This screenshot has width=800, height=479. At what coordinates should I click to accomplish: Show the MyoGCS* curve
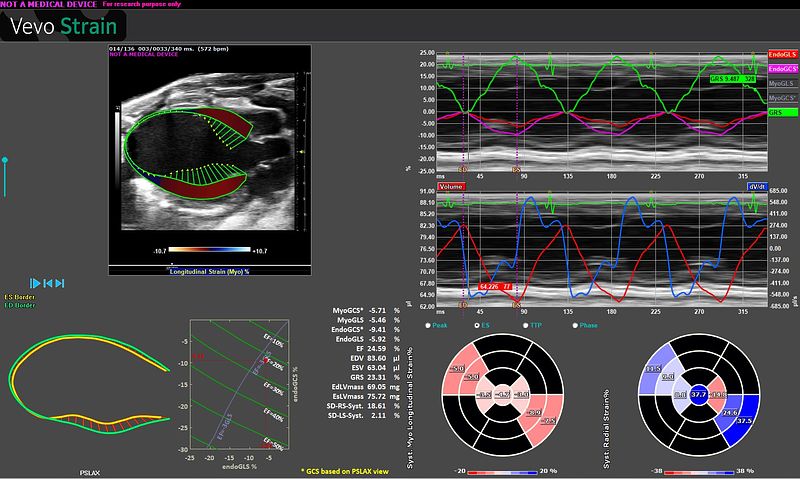[782, 99]
